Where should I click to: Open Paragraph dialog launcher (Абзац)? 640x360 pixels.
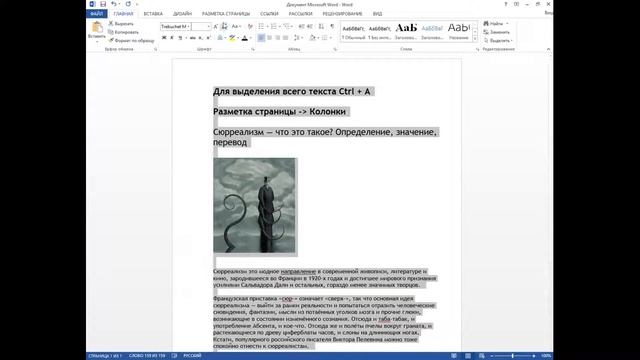[x=335, y=49]
